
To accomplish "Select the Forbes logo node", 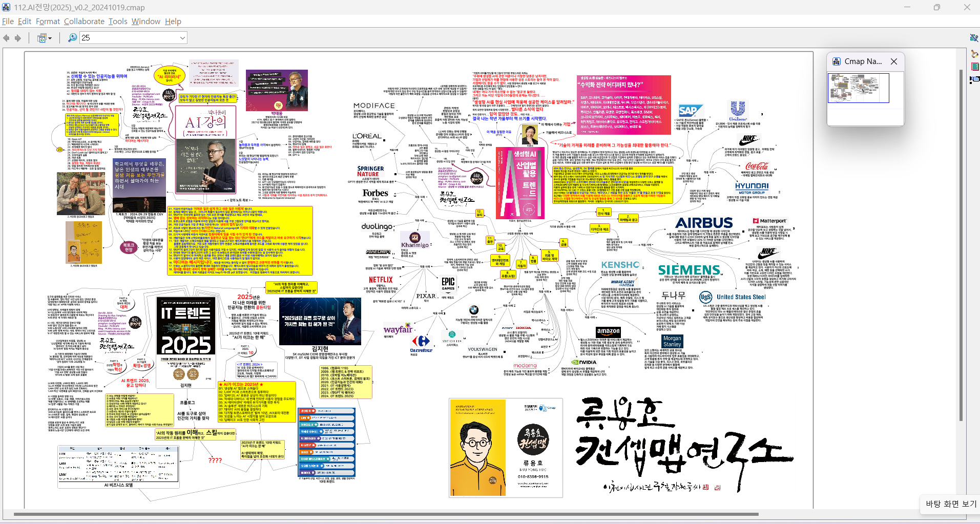I will tap(376, 193).
